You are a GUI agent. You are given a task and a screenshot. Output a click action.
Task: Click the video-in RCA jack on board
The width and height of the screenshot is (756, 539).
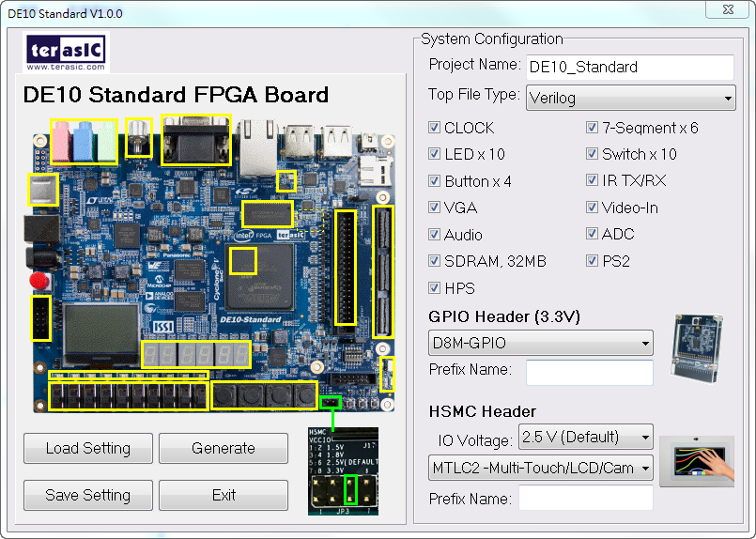139,138
